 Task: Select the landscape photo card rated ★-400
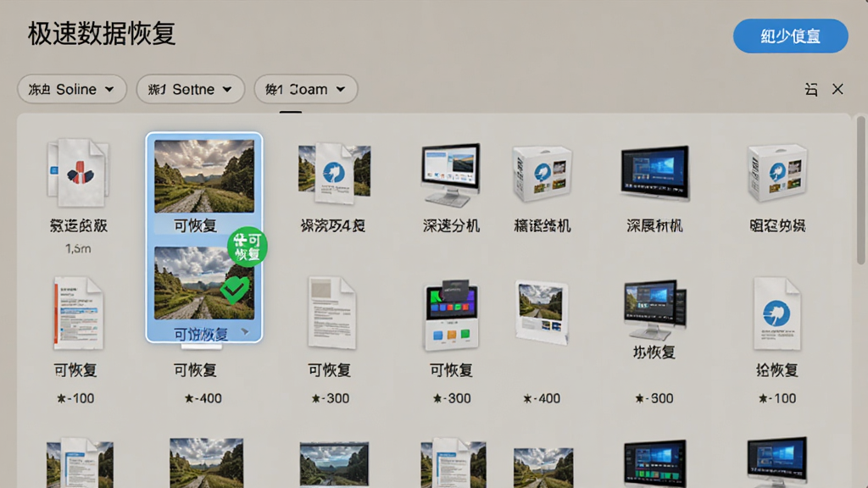pyautogui.click(x=542, y=312)
